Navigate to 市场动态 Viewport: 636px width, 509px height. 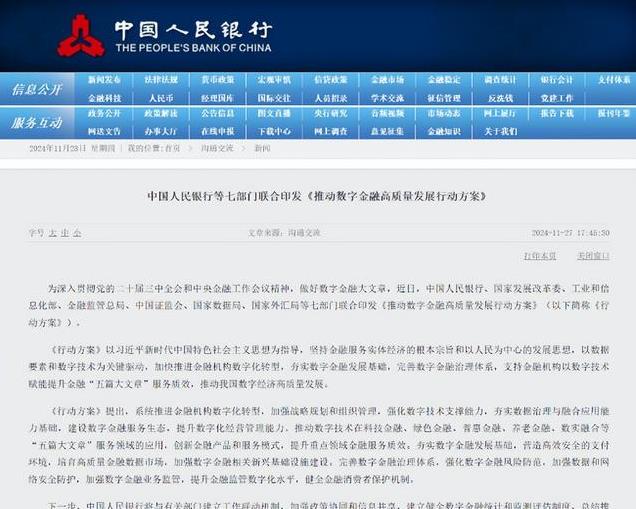coord(444,114)
